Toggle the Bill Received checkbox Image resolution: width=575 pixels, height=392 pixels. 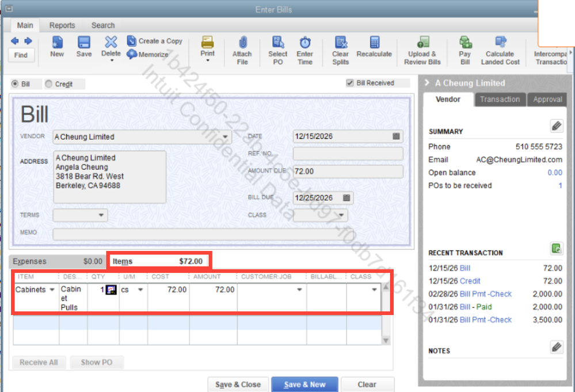(x=350, y=83)
